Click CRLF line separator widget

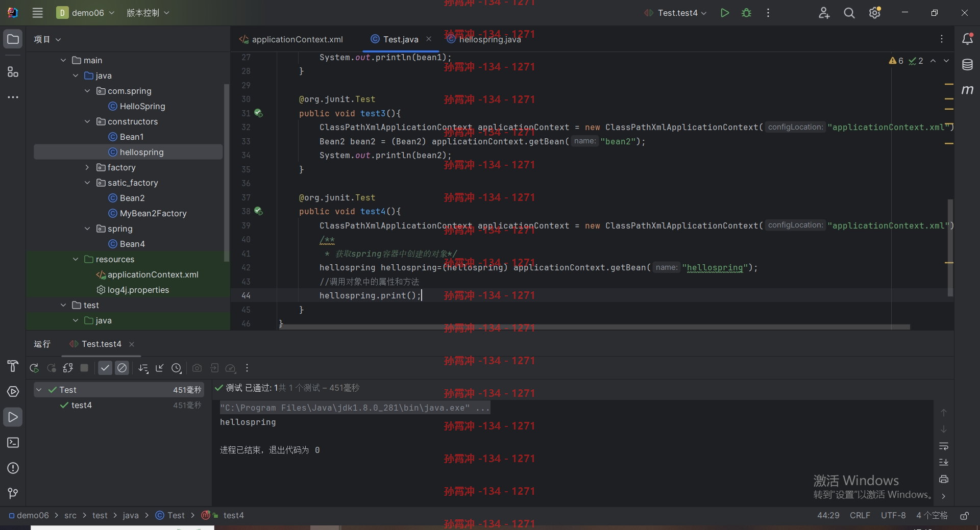point(860,516)
